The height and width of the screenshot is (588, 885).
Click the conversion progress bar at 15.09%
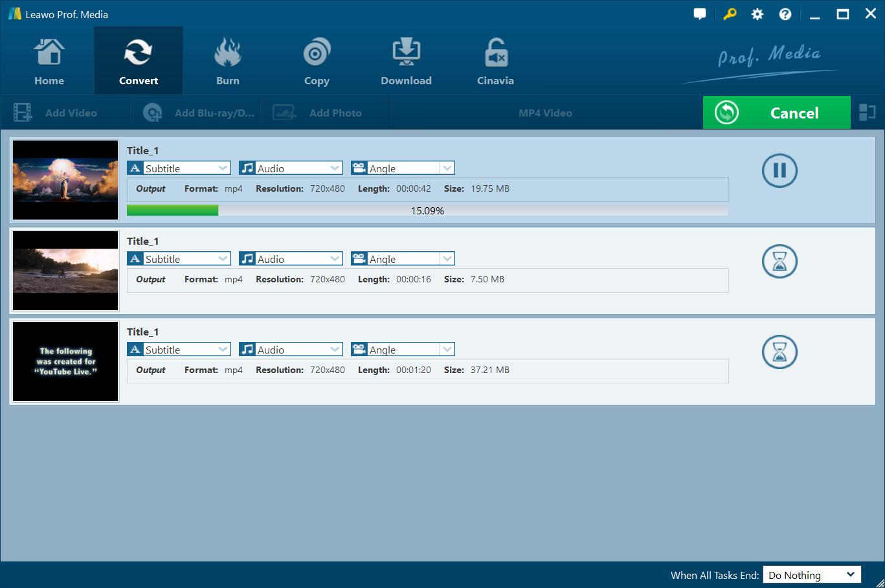427,210
